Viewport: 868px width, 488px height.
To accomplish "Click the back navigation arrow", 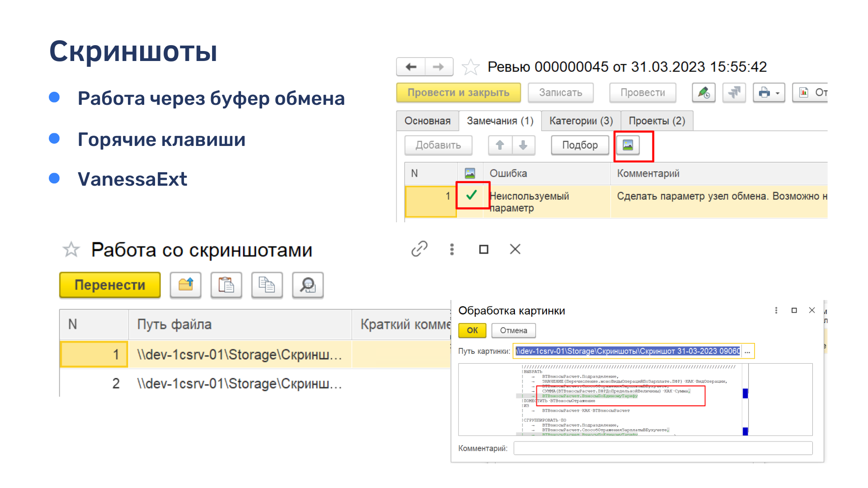I will coord(411,67).
